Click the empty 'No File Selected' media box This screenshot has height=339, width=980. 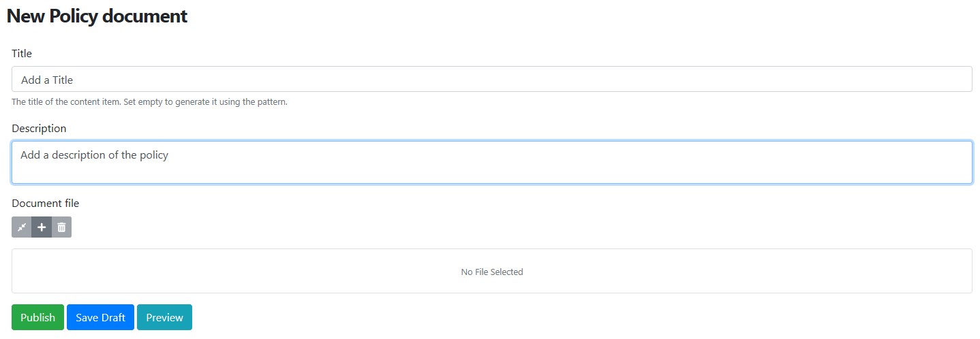[492, 271]
